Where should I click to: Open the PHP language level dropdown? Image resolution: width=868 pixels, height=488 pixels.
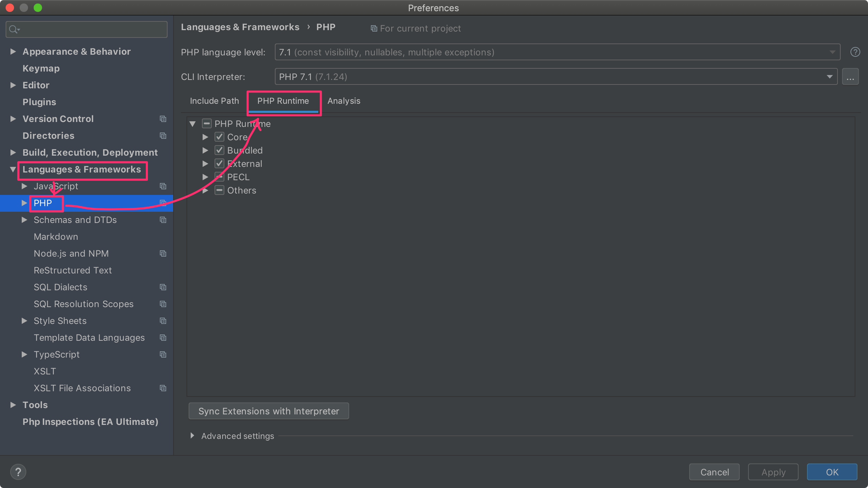point(557,52)
